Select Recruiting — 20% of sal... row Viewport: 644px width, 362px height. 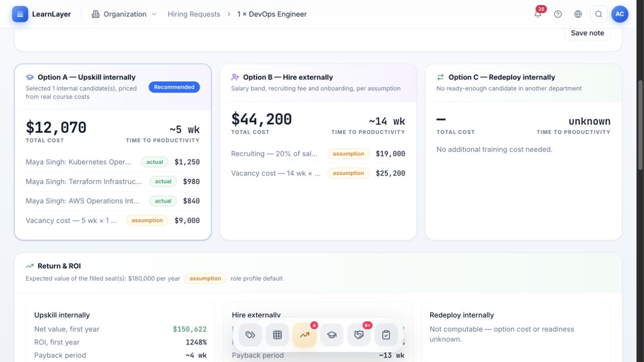click(x=318, y=154)
